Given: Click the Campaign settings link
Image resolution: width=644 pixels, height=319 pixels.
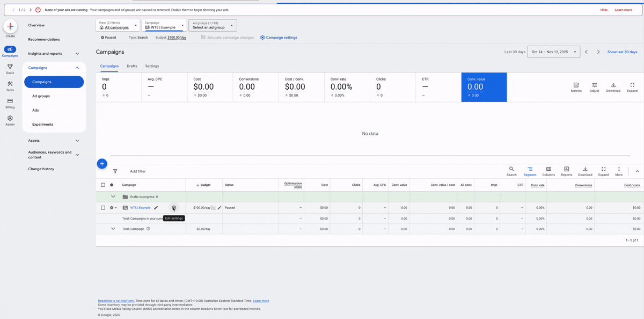Looking at the screenshot, I should (x=279, y=38).
